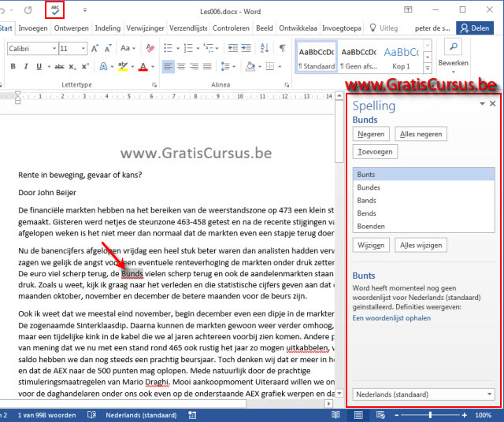The image size is (504, 422).
Task: Toggle underline formatting
Action: point(39,67)
